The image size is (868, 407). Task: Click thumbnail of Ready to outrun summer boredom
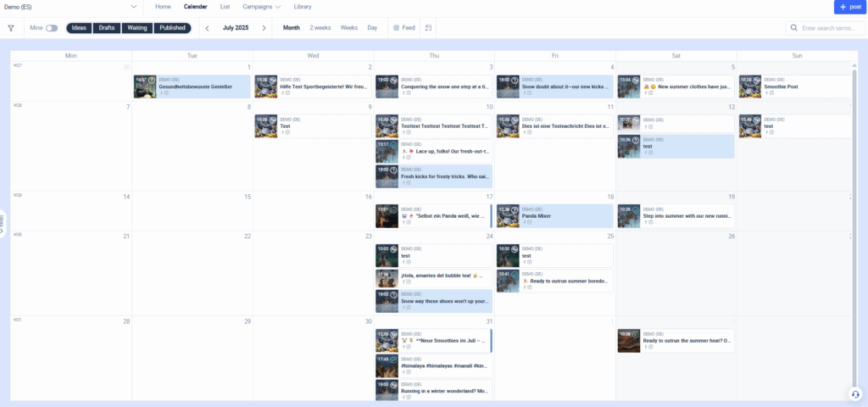(508, 281)
